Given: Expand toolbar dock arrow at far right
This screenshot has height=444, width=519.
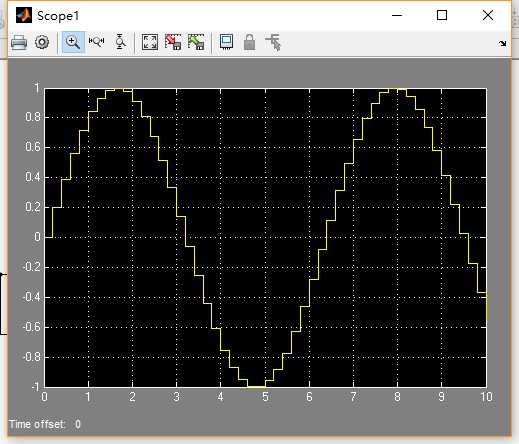Looking at the screenshot, I should pyautogui.click(x=503, y=44).
